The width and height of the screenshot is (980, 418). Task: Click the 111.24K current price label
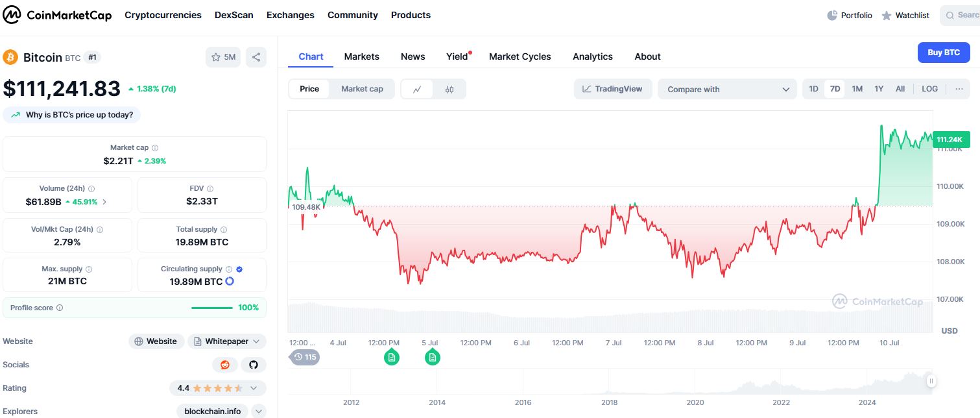951,140
